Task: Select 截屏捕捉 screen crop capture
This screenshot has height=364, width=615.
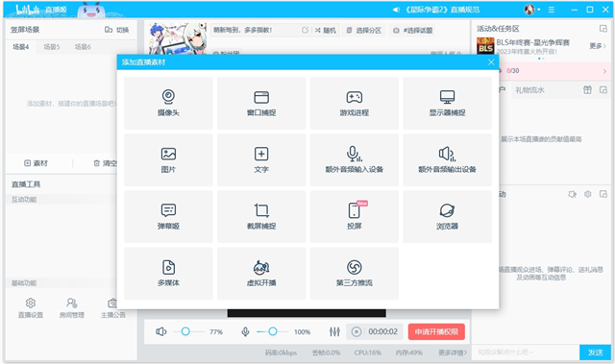Action: pos(261,217)
